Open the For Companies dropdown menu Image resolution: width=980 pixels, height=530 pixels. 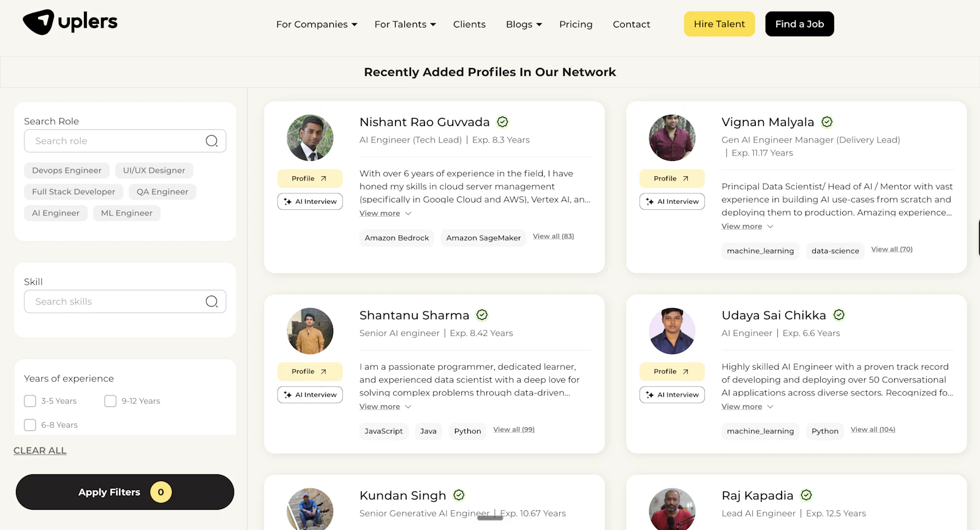tap(317, 24)
